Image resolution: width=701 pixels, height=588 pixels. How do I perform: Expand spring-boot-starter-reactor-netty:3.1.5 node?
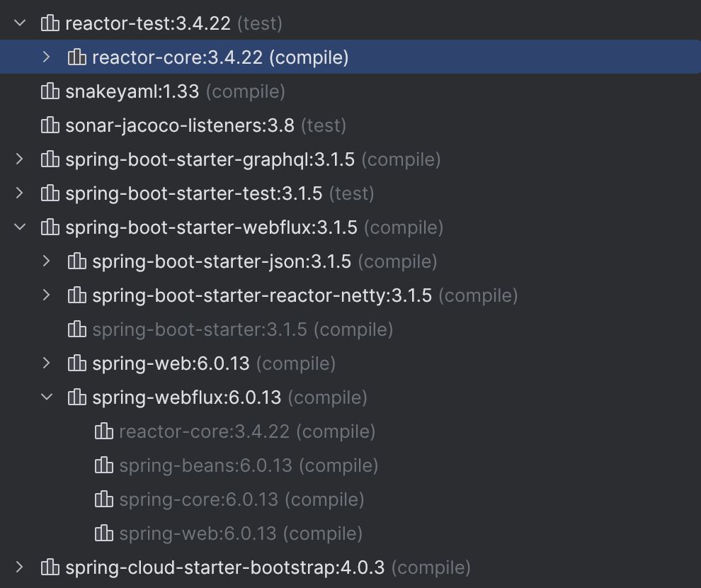(x=47, y=295)
